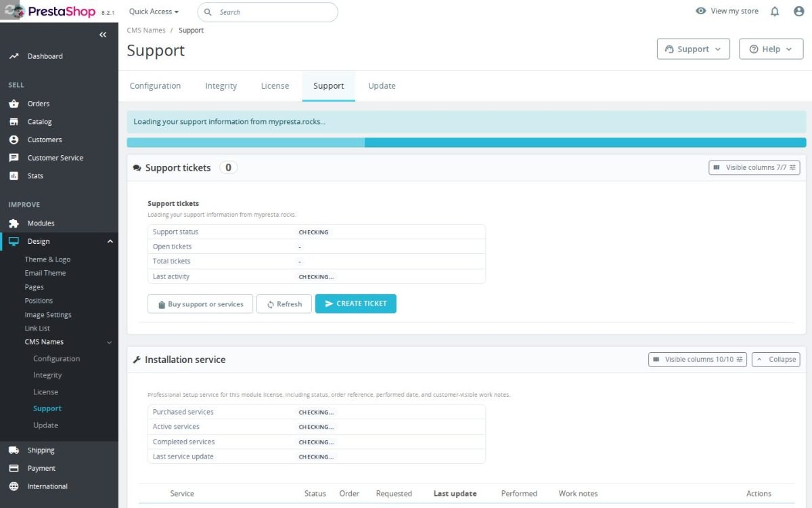Click the Modules puzzle icon
Viewport: 812px width, 508px height.
tap(14, 224)
